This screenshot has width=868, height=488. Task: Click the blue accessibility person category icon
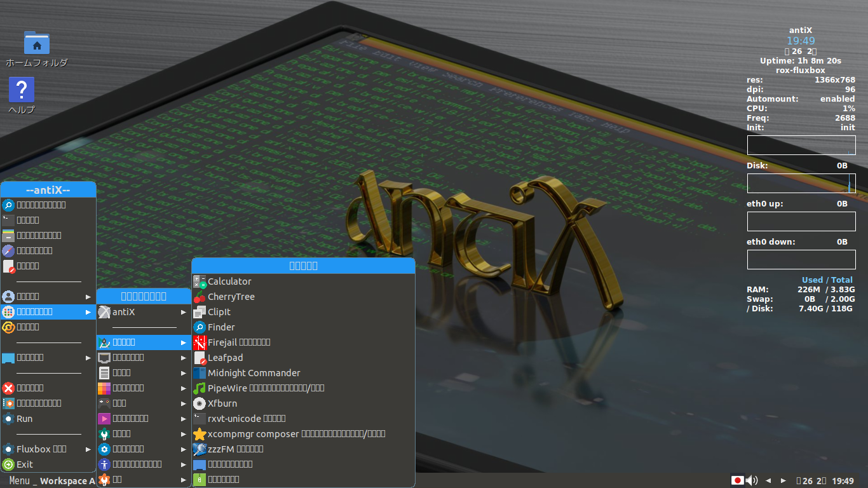104,464
